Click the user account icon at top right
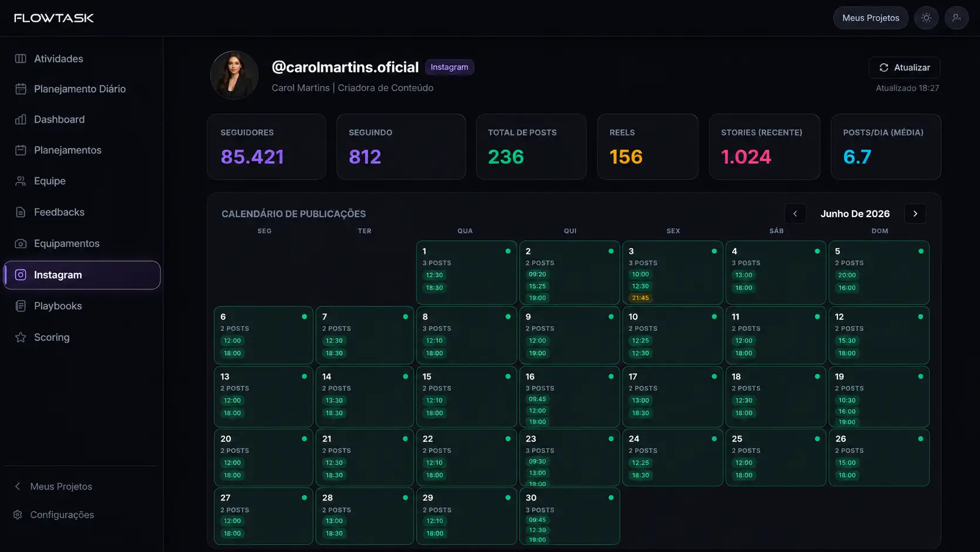Image resolution: width=980 pixels, height=552 pixels. pyautogui.click(x=957, y=18)
